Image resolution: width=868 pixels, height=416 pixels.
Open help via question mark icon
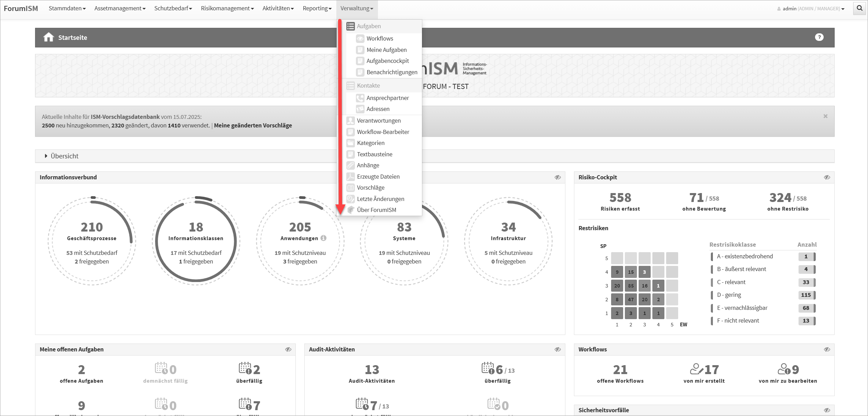(x=819, y=37)
